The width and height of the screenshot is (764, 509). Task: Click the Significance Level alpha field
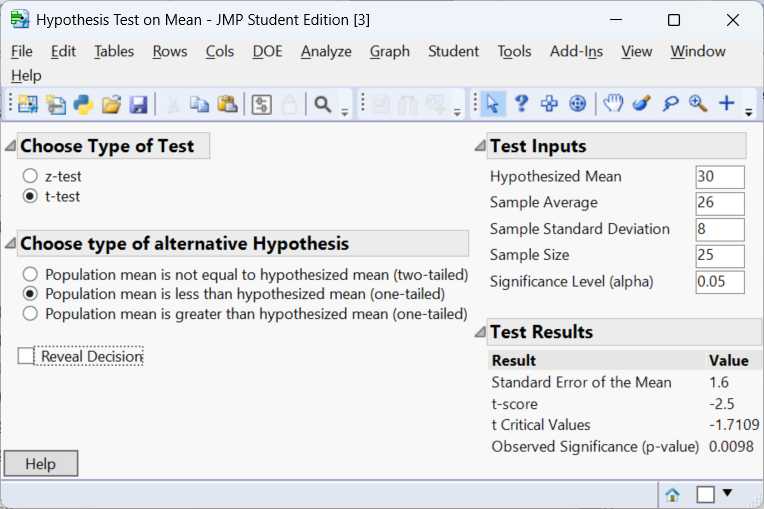pyautogui.click(x=719, y=282)
